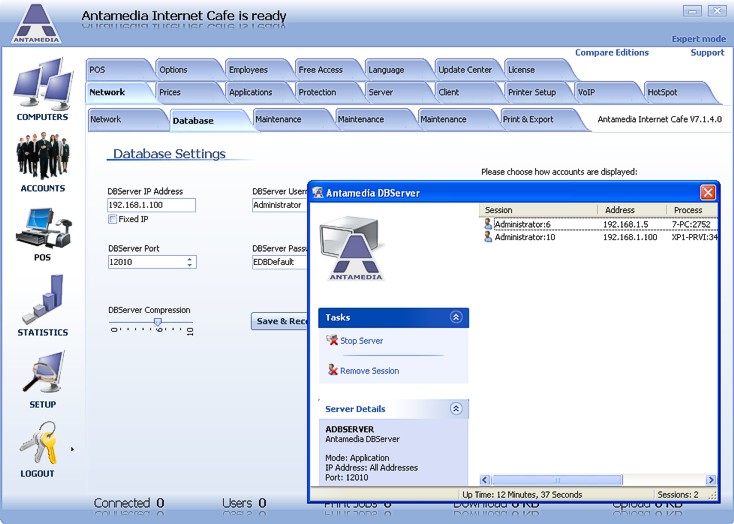The height and width of the screenshot is (524, 734).
Task: Switch to the POS tab
Action: (119, 70)
